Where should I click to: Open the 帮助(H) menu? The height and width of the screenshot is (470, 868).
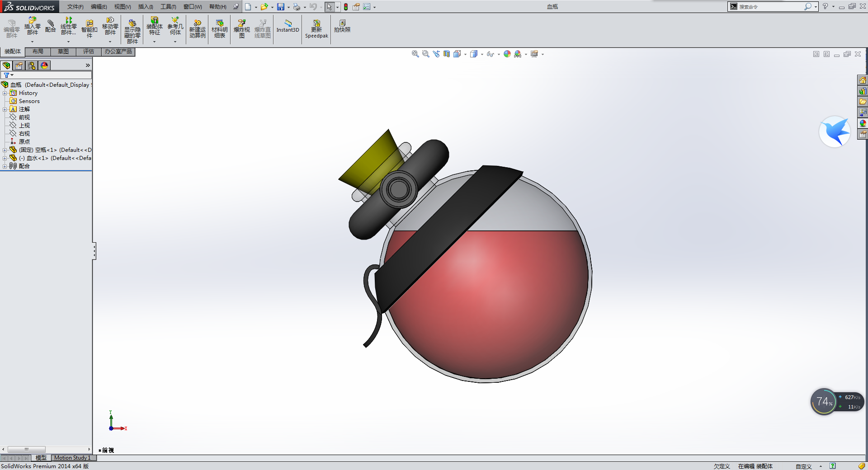[218, 7]
